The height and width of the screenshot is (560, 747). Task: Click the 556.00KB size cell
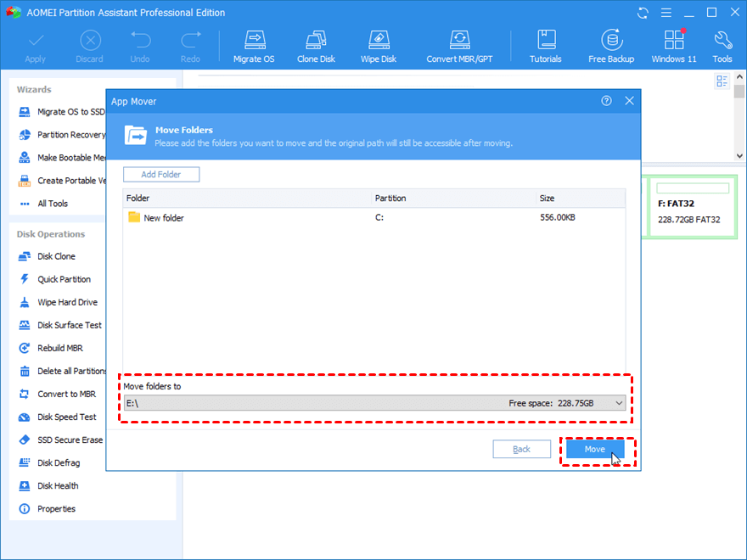558,217
